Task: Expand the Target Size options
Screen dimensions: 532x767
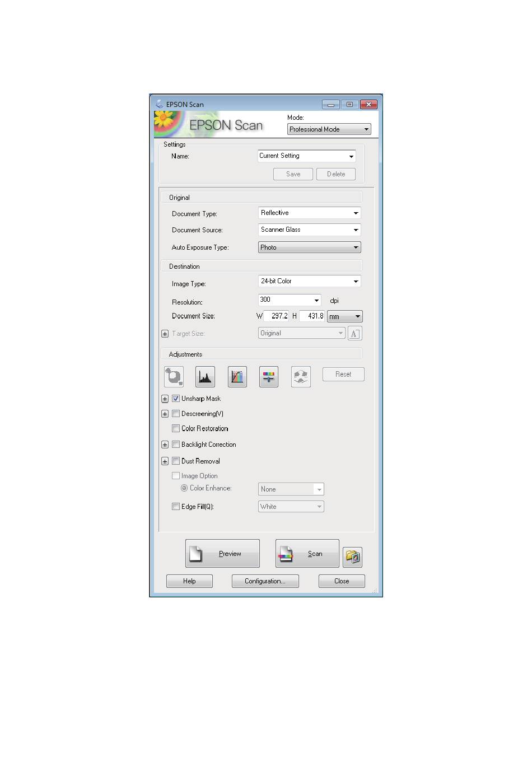Action: (x=165, y=334)
